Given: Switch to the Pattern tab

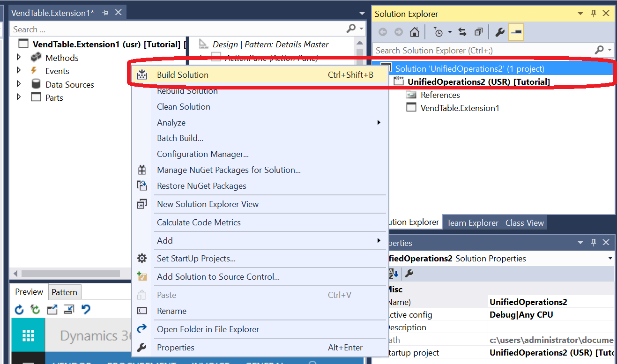Looking at the screenshot, I should coord(64,292).
